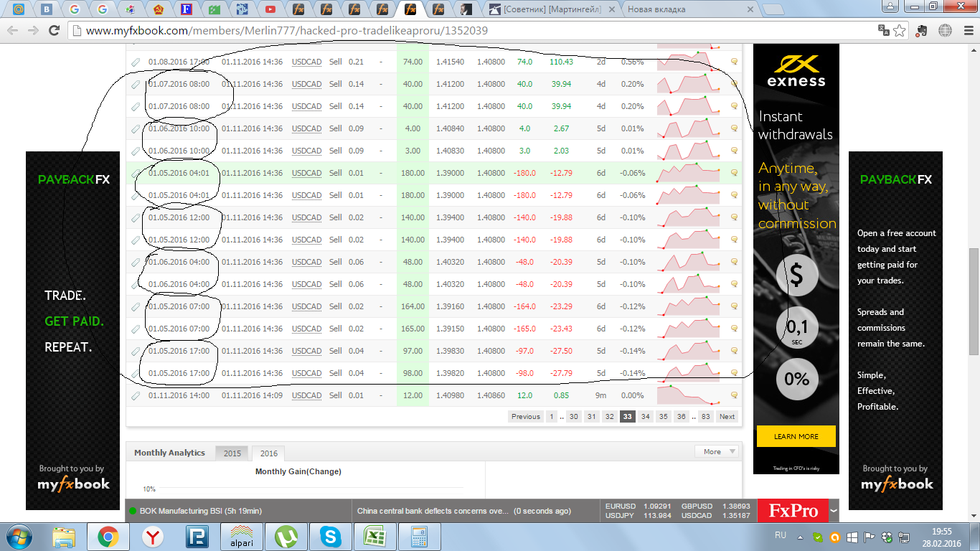Open comment bubble icon for 110.43 profit row
Image resolution: width=980 pixels, height=551 pixels.
734,62
